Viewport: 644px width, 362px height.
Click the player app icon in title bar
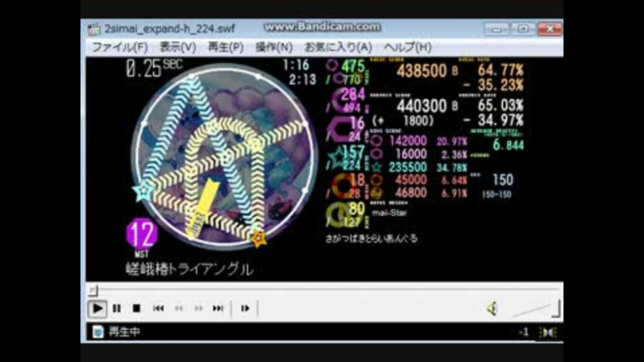click(94, 29)
